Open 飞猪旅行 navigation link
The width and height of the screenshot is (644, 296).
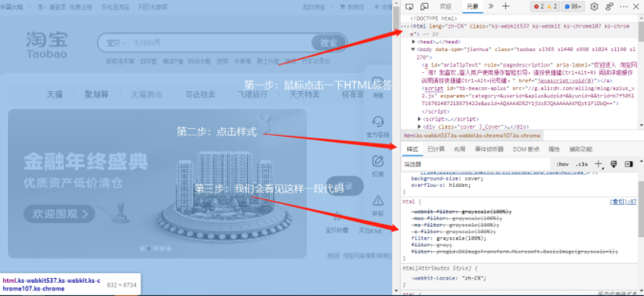252,94
